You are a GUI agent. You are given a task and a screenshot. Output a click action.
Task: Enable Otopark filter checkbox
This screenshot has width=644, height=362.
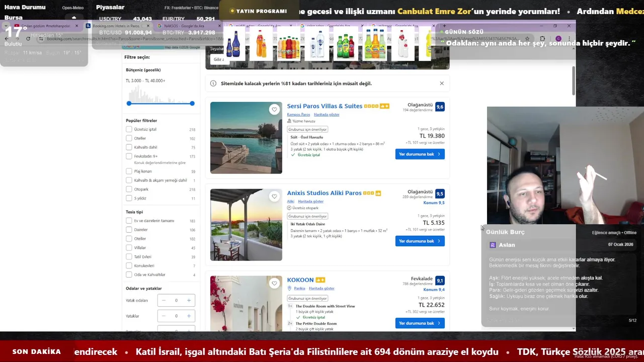(129, 190)
